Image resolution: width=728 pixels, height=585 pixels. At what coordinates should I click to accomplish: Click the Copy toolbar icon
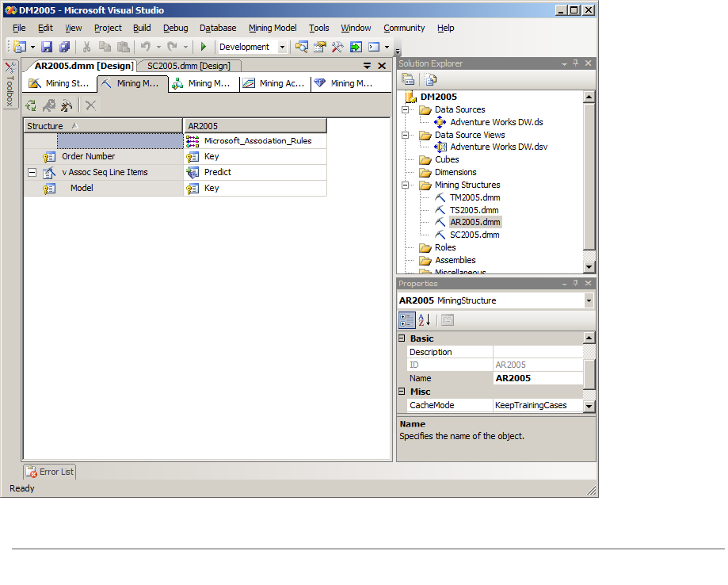click(x=105, y=47)
